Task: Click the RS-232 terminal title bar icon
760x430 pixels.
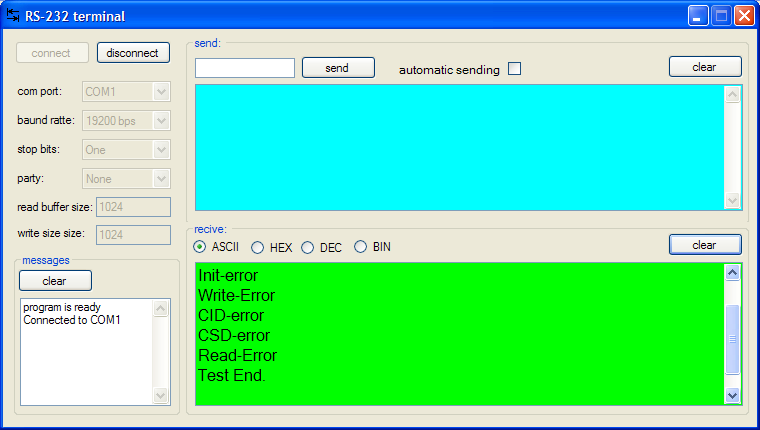Action: (14, 16)
